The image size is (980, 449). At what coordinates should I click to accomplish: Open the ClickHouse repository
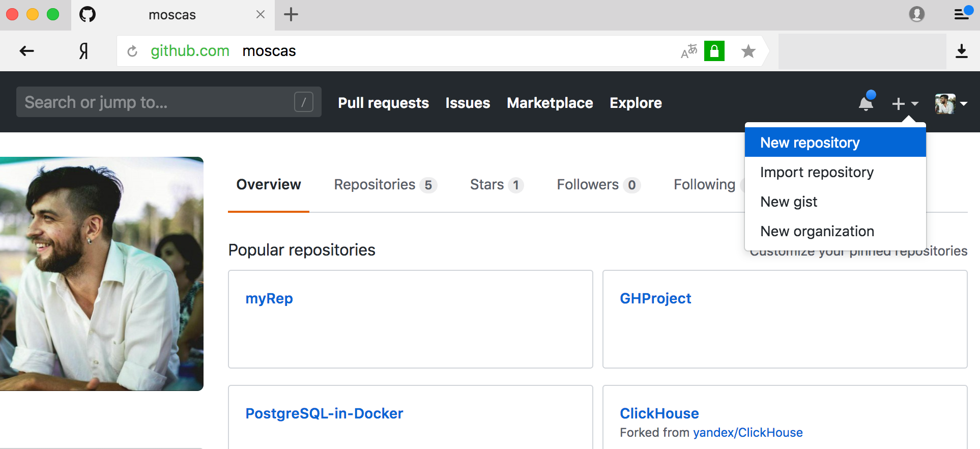(659, 413)
